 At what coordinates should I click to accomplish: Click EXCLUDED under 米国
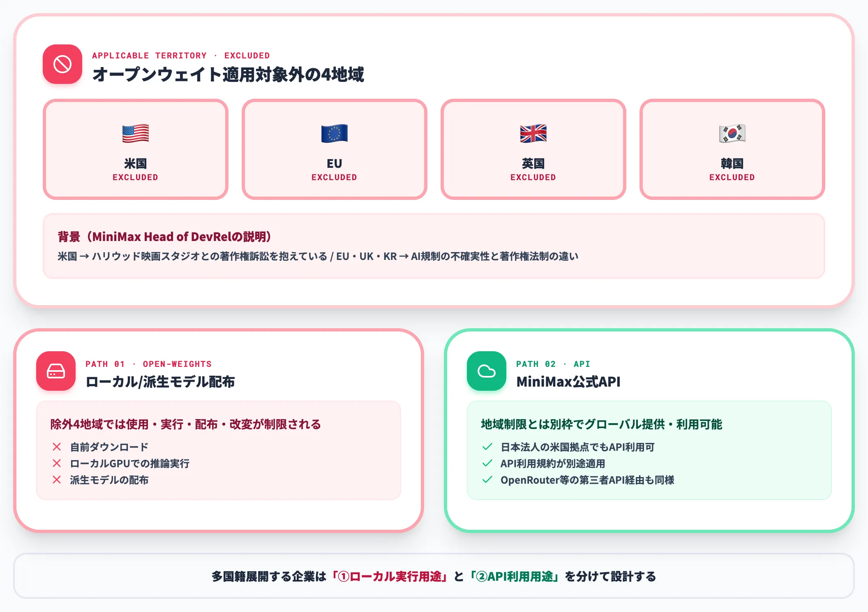click(x=136, y=177)
